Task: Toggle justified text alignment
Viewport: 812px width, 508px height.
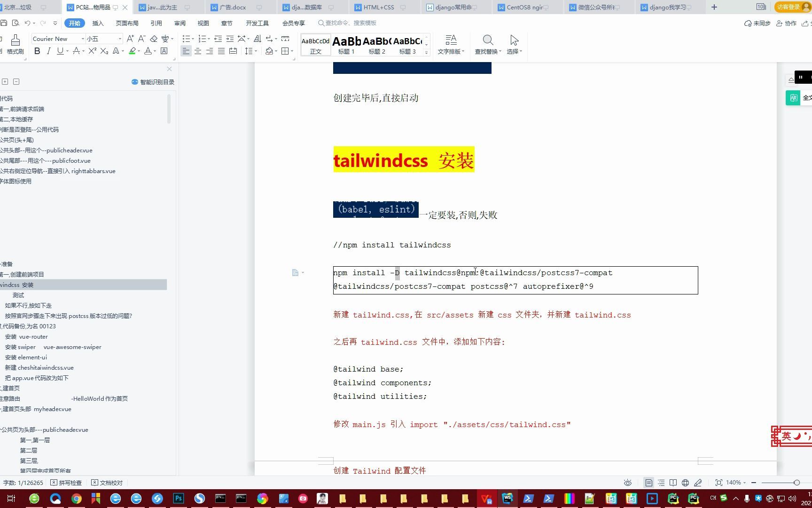Action: pos(221,51)
